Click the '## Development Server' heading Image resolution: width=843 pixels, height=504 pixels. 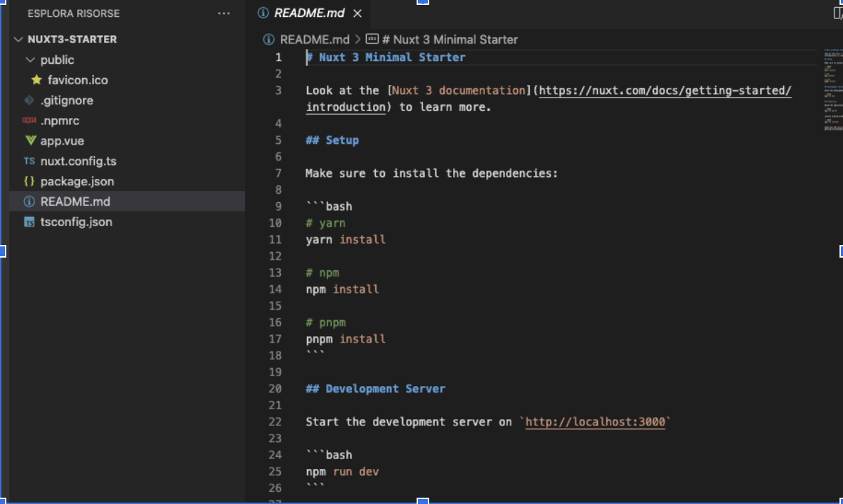375,389
